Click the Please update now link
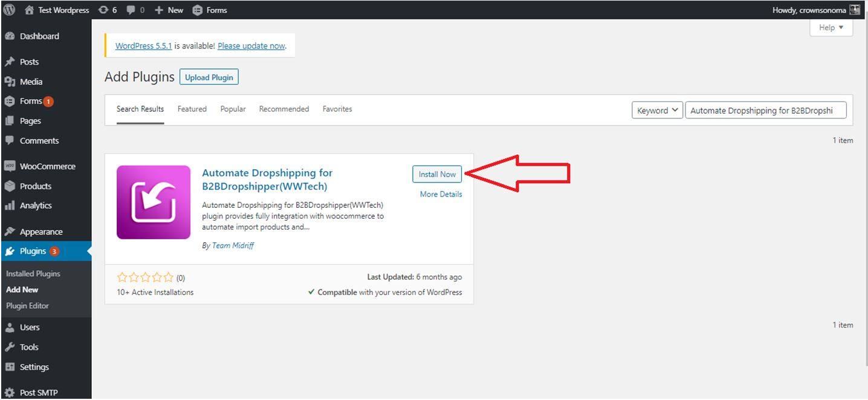 point(251,46)
